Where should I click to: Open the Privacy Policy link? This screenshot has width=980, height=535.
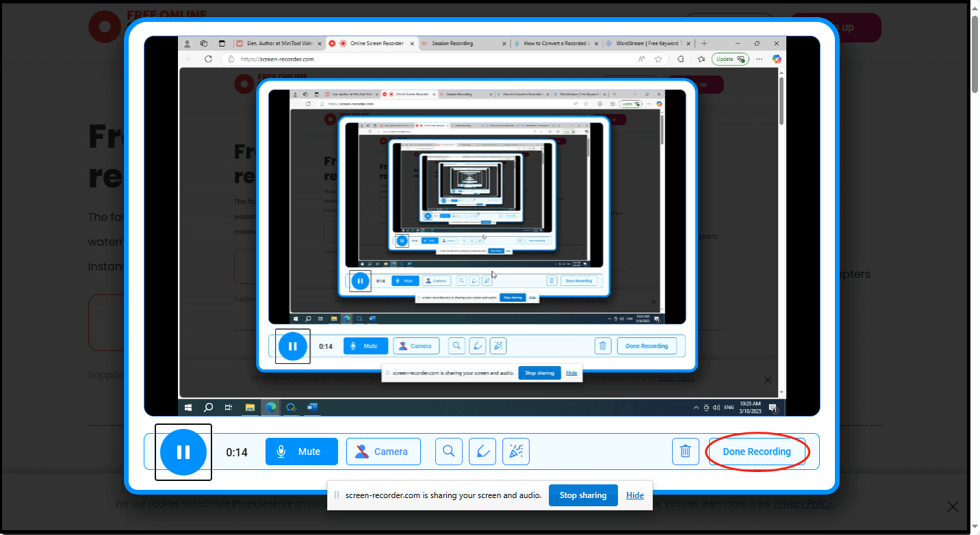(x=802, y=503)
